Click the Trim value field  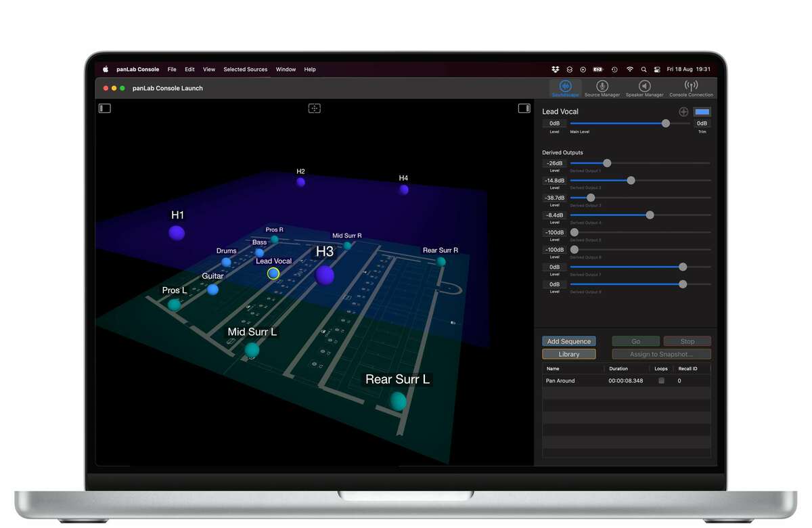pos(702,123)
